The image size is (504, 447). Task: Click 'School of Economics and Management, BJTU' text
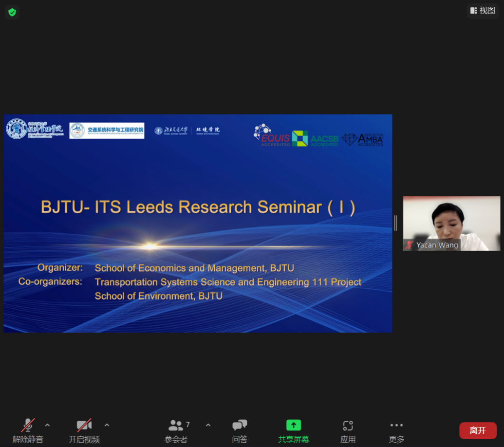(194, 268)
